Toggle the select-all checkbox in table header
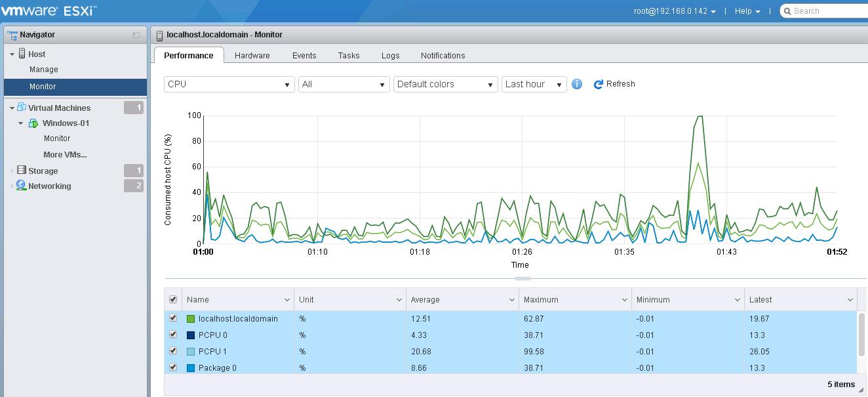Viewport: 868px width, 397px height. tap(173, 299)
